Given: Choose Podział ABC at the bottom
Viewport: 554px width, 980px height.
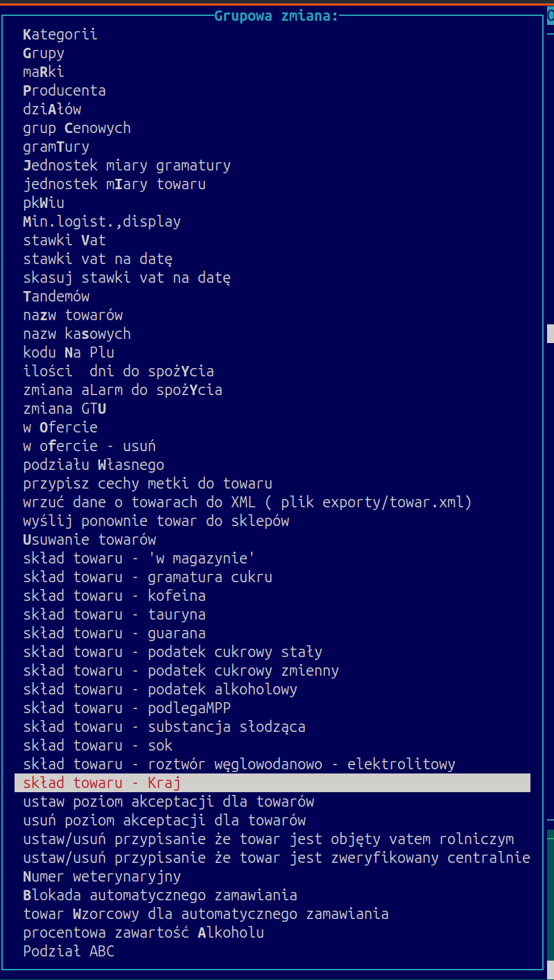Looking at the screenshot, I should 69,952.
